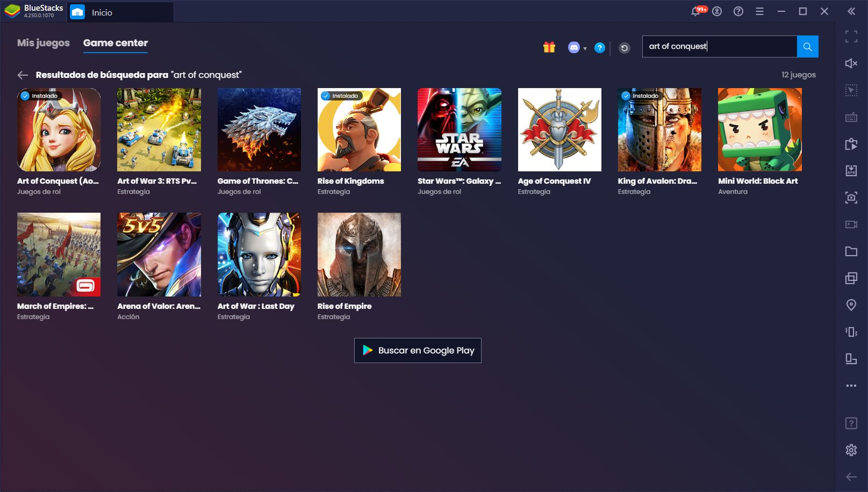Viewport: 868px width, 492px height.
Task: Open the Discord icon
Action: click(573, 48)
